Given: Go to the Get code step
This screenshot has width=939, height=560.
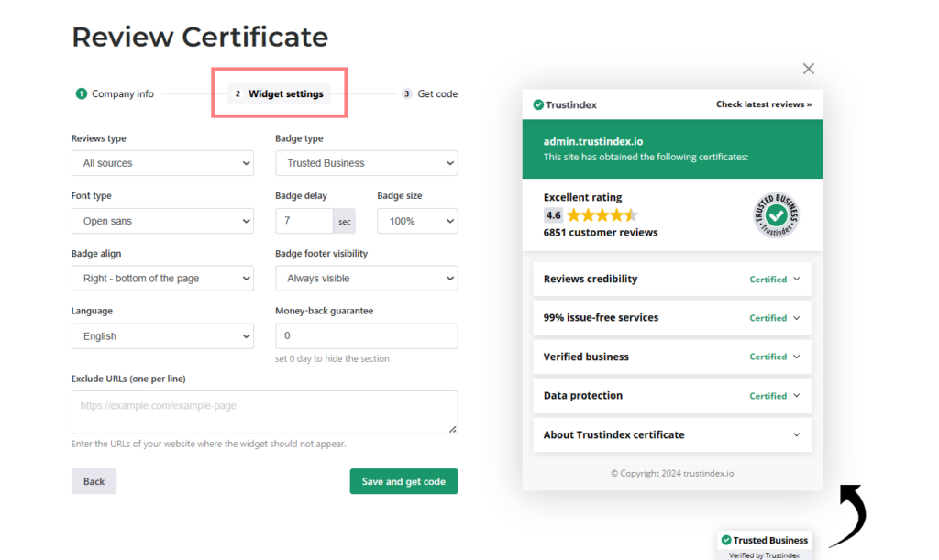Looking at the screenshot, I should coord(429,93).
